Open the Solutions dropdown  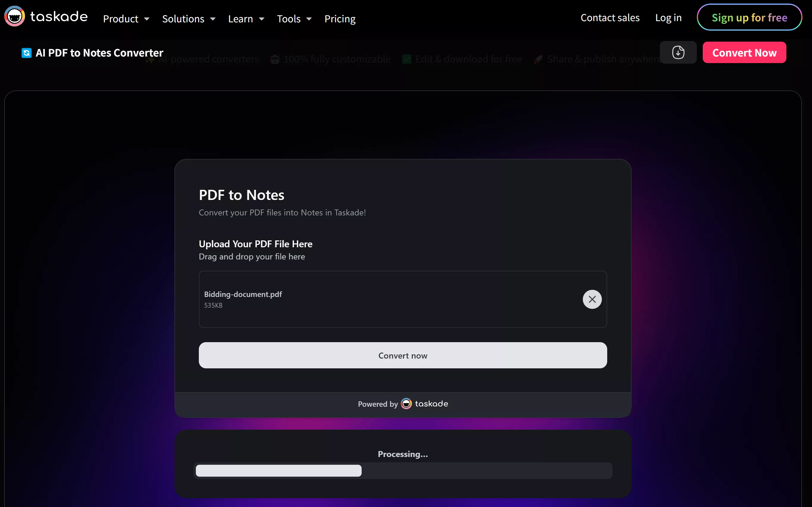click(189, 19)
